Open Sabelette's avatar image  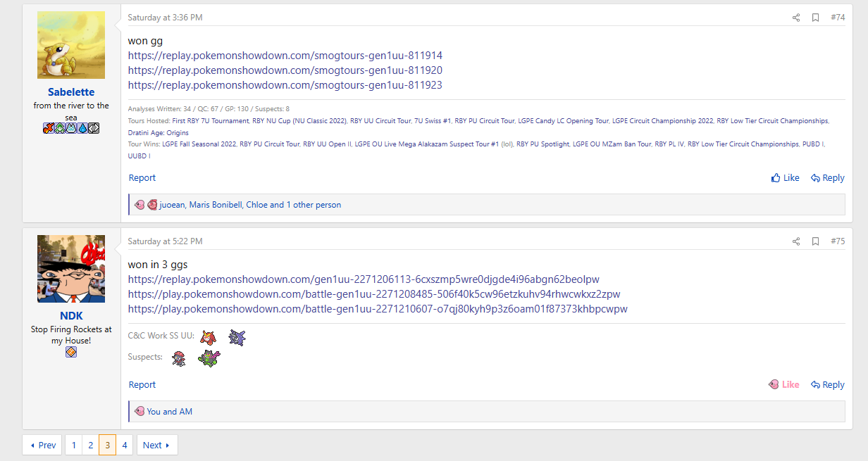71,45
